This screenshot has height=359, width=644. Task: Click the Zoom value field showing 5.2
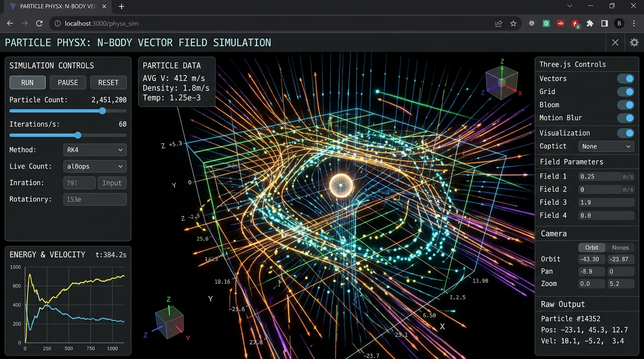(x=621, y=284)
